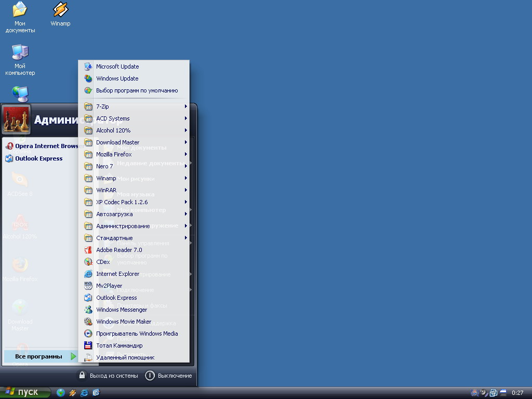Open Microsoft Update in the programs list
This screenshot has width=532, height=399.
[134, 66]
